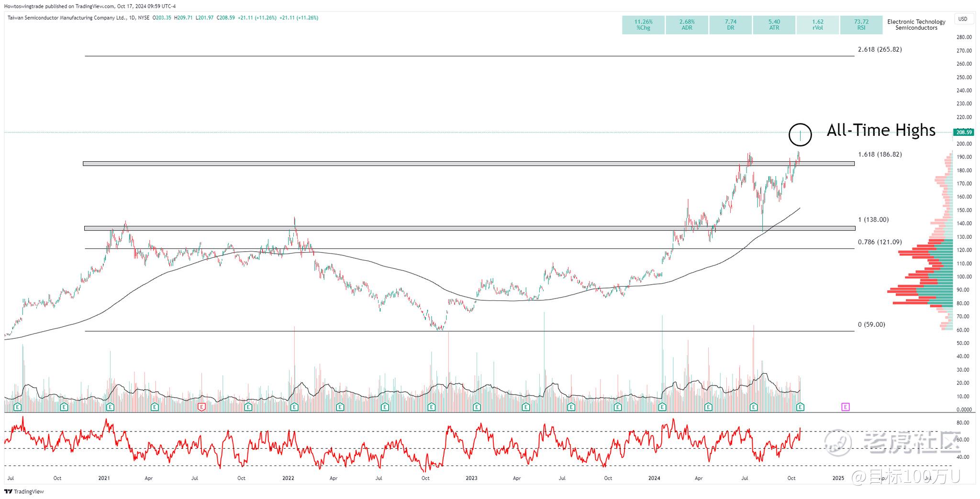Screen dimensions: 980x499
Task: Click the earnings marker at July 2020
Action: click(x=18, y=407)
